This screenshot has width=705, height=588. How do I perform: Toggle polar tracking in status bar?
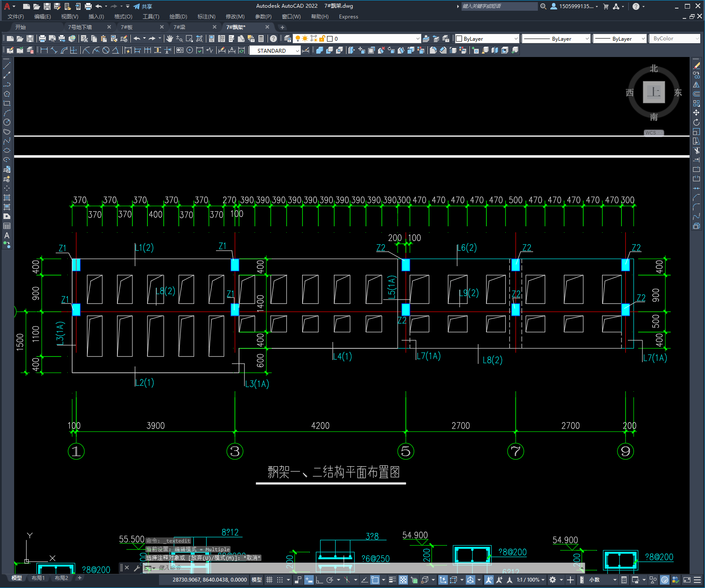[x=330, y=580]
